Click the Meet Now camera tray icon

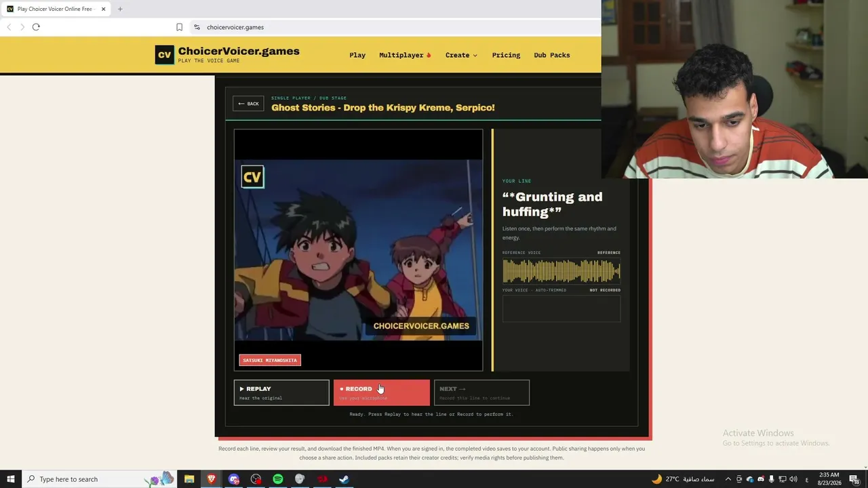739,479
